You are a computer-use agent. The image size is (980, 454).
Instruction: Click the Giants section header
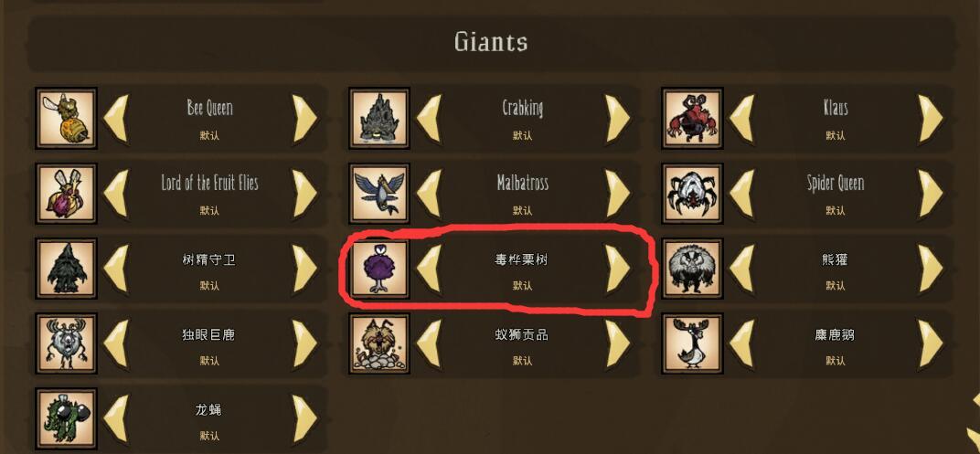pos(491,42)
